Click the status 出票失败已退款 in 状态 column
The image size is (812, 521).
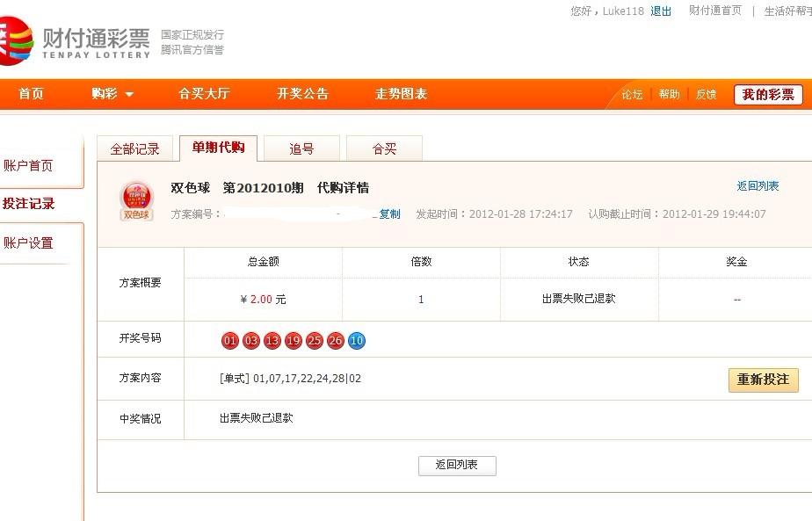click(x=579, y=299)
